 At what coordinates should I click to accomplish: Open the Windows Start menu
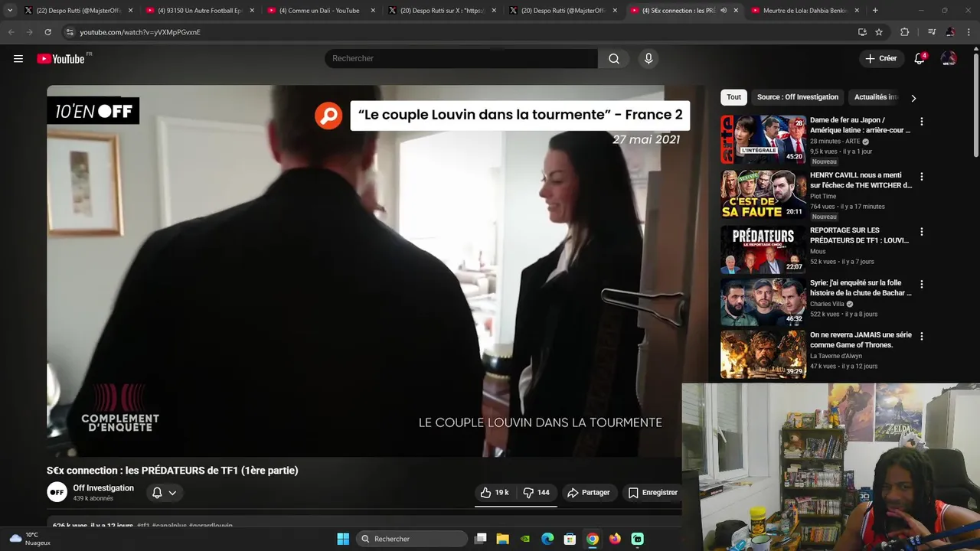pyautogui.click(x=343, y=539)
